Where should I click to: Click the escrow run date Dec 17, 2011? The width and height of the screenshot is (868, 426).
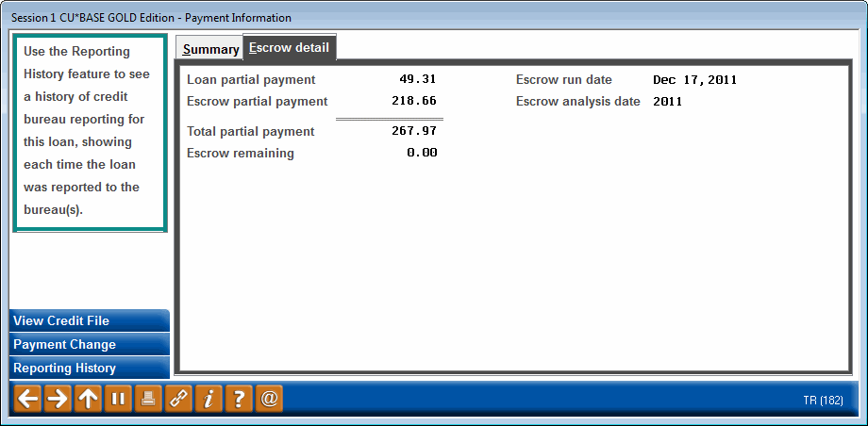point(694,80)
